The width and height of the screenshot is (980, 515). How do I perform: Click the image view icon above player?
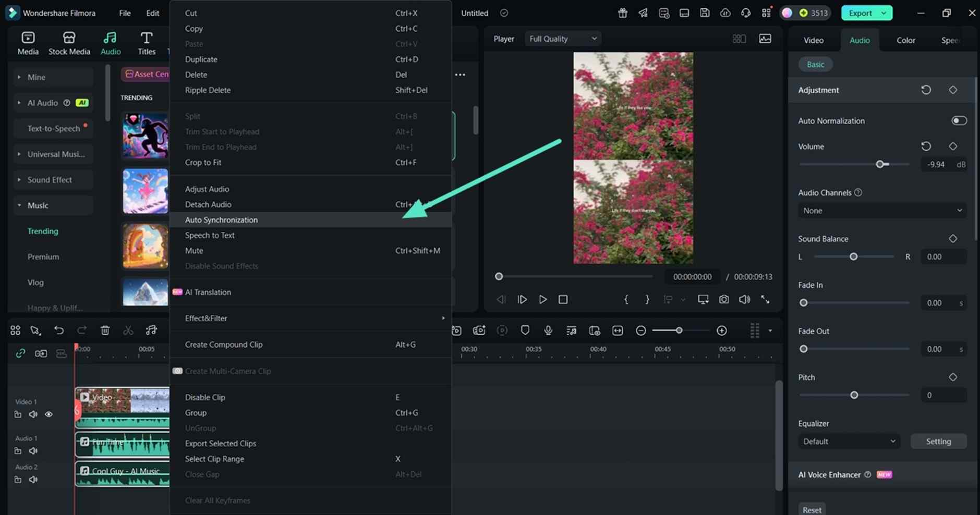pyautogui.click(x=765, y=39)
